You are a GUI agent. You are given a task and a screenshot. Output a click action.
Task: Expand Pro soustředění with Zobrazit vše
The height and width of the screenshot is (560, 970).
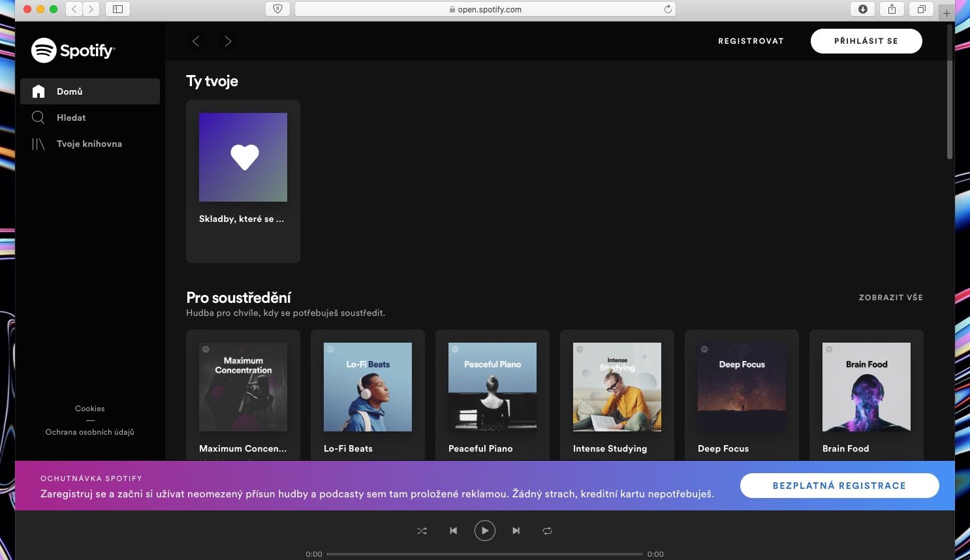[890, 298]
